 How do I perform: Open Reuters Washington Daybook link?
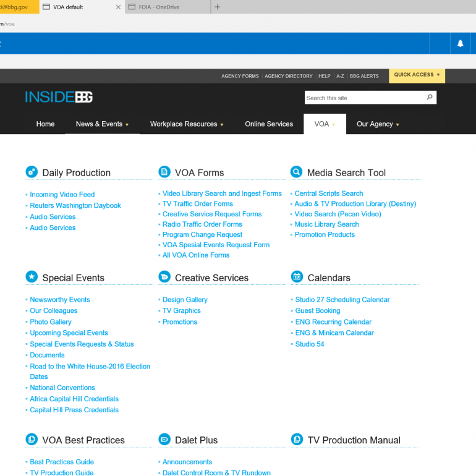(75, 205)
